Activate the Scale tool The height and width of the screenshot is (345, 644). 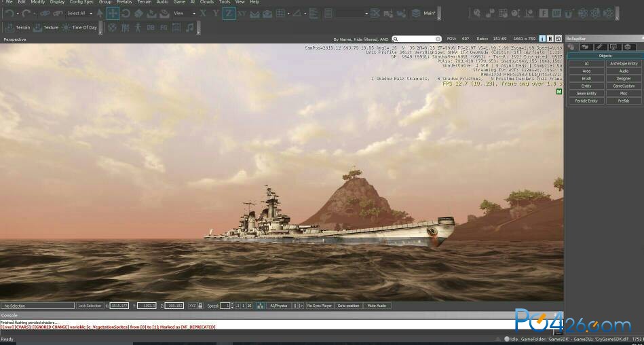coord(138,13)
